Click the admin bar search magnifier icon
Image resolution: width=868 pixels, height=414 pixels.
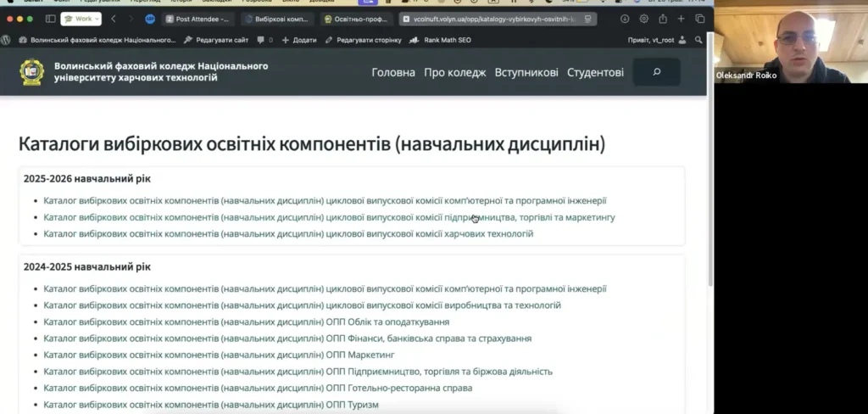[698, 40]
